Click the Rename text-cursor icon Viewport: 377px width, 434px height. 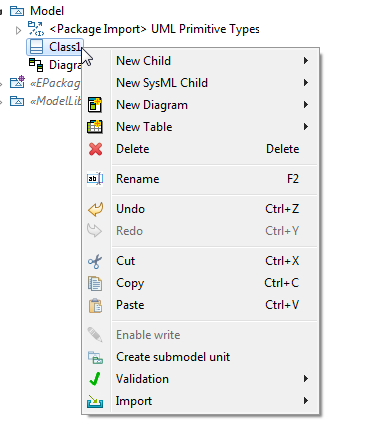(95, 179)
